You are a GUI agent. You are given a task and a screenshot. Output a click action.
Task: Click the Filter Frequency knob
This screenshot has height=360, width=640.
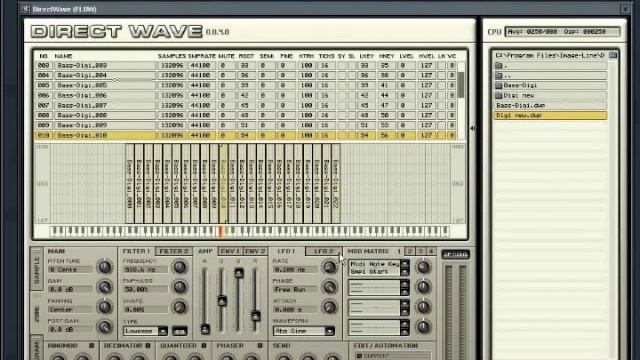point(180,267)
